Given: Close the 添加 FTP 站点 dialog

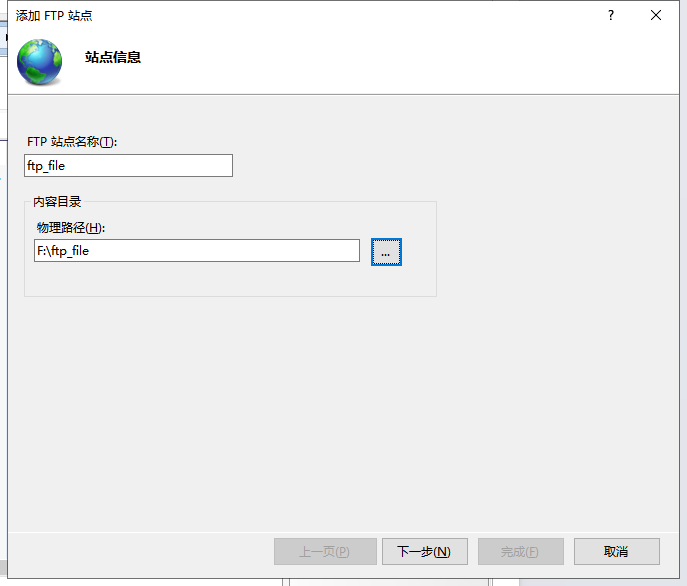Looking at the screenshot, I should click(x=655, y=15).
